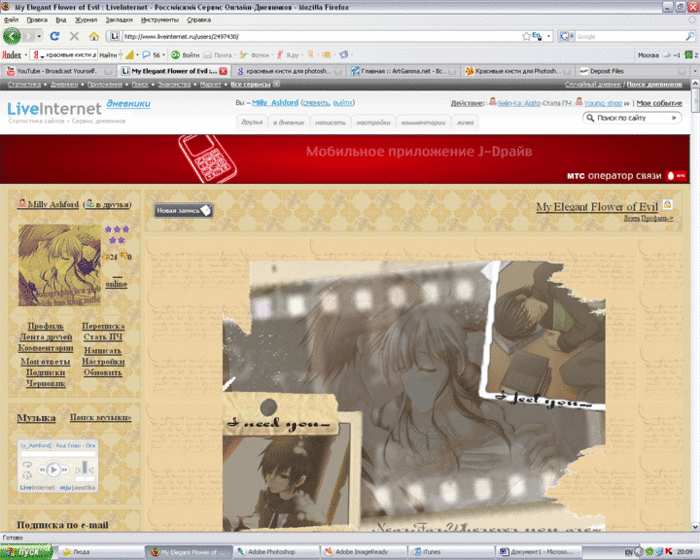This screenshot has height=560, width=700.
Task: Open the Мое событие link
Action: (x=659, y=103)
